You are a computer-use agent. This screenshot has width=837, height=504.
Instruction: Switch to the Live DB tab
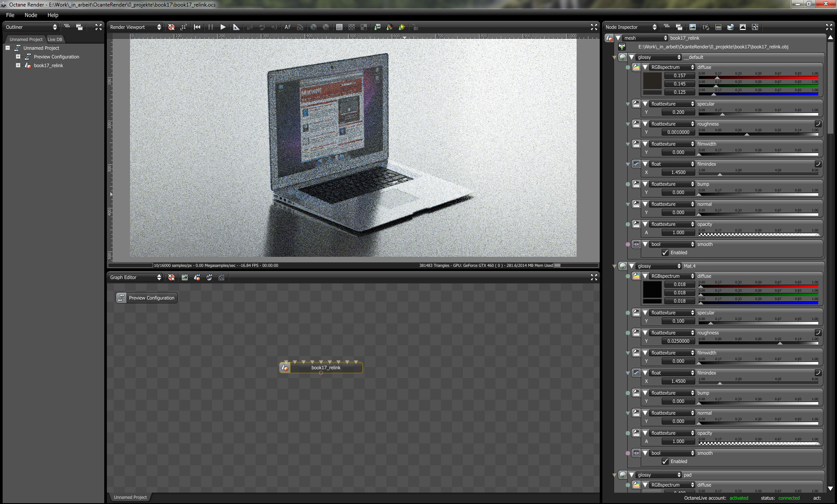tap(55, 39)
